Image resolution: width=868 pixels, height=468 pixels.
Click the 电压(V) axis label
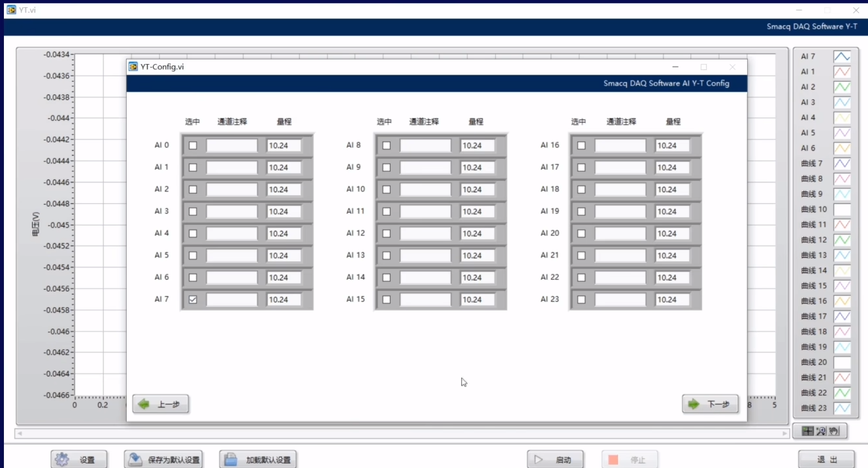click(36, 224)
